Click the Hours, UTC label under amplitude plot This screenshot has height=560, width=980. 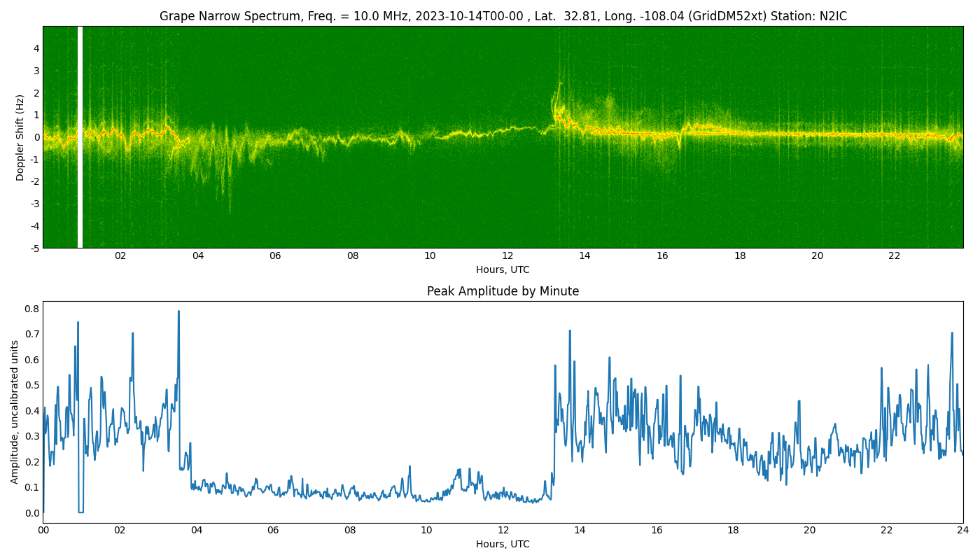[x=503, y=545]
